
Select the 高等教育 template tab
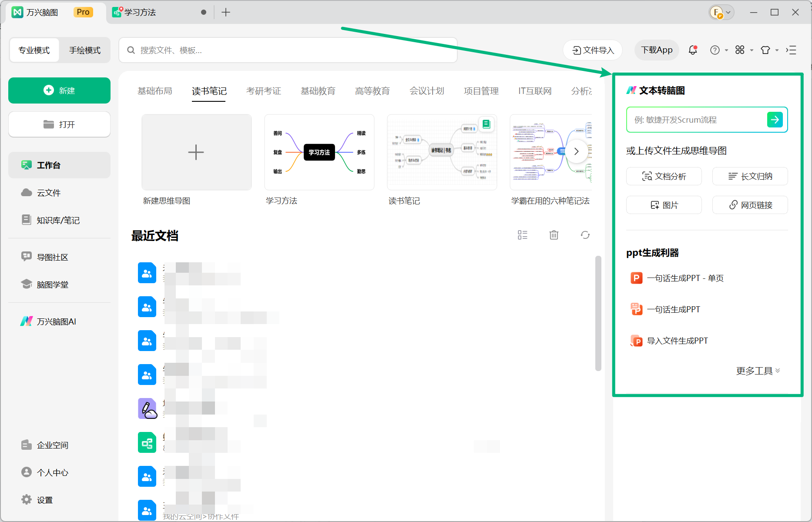372,91
